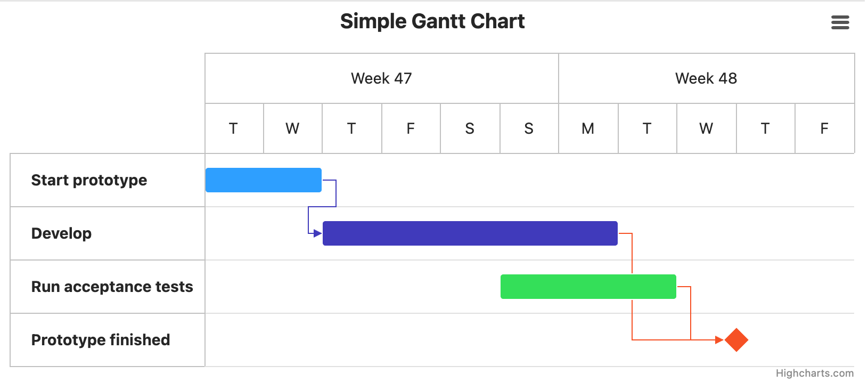Click the Wednesday cell under Week 48

coord(706,128)
